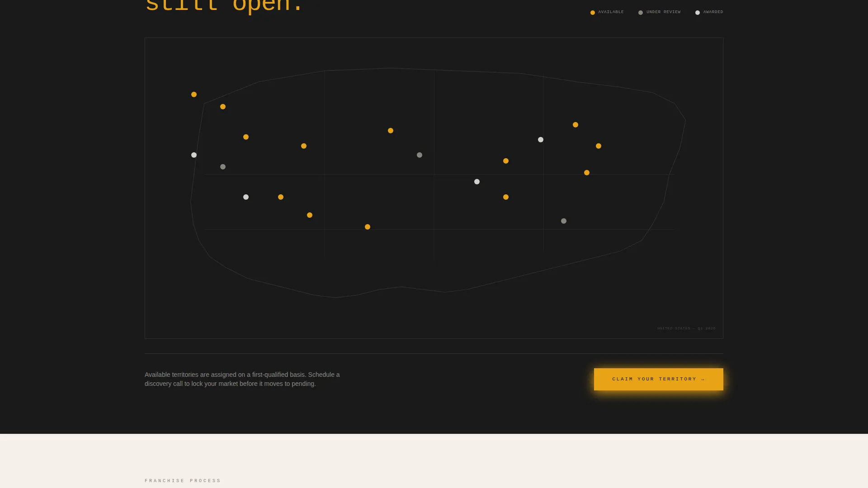Choose the white awarded dot beside southwest orange dot

click(246, 197)
